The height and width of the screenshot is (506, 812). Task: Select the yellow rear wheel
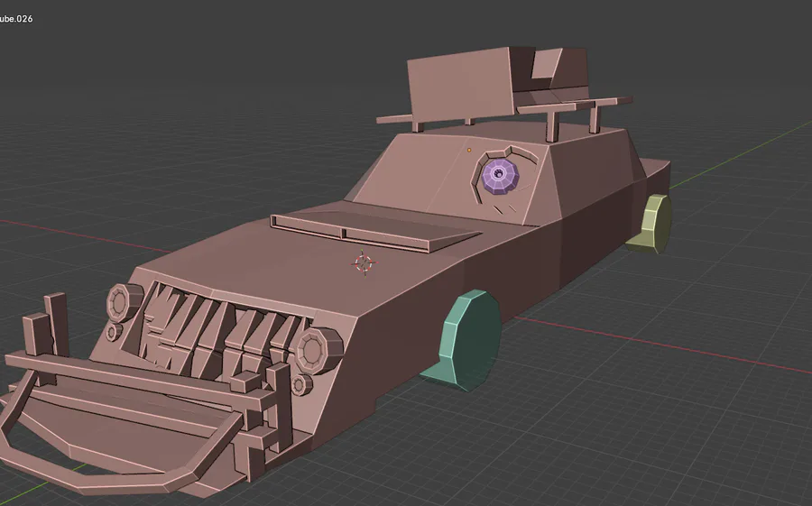coord(651,224)
